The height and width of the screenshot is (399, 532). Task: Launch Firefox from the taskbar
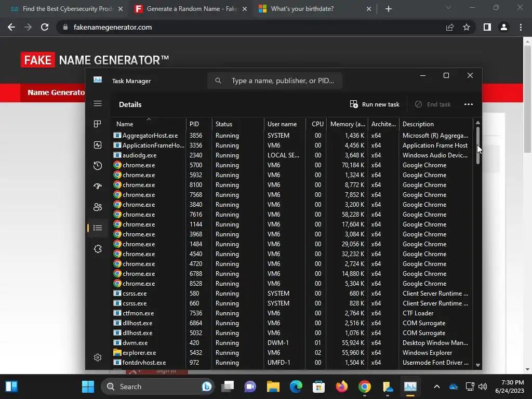[x=342, y=387]
